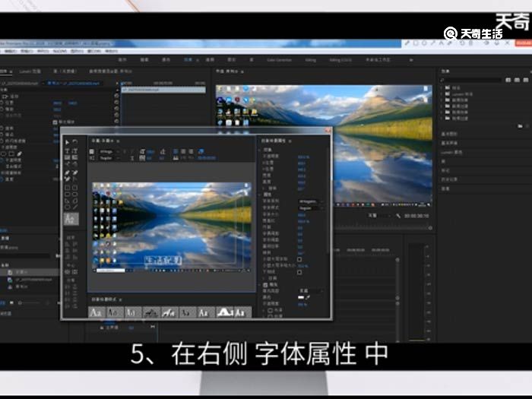This screenshot has height=399, width=532.
Task: Click the first Aa title style thumbnail
Action: point(97,312)
